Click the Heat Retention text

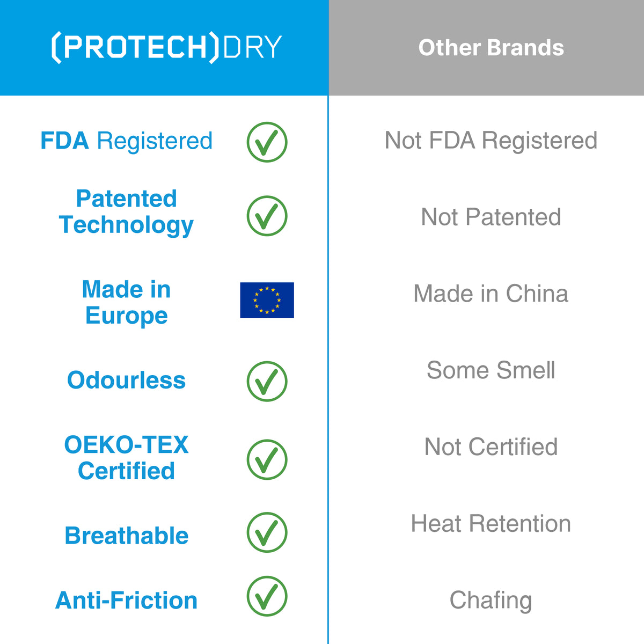pos(491,523)
